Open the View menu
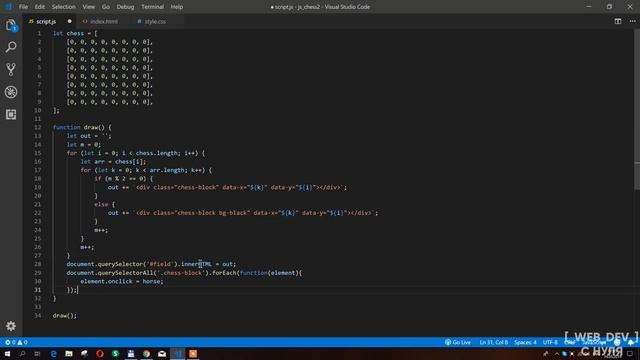This screenshot has height=360, width=640. pos(89,7)
